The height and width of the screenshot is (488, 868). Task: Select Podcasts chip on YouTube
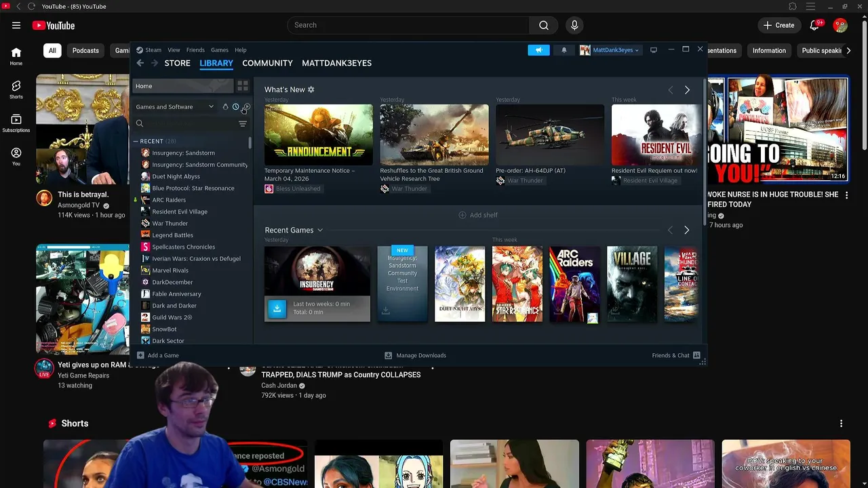pyautogui.click(x=85, y=50)
